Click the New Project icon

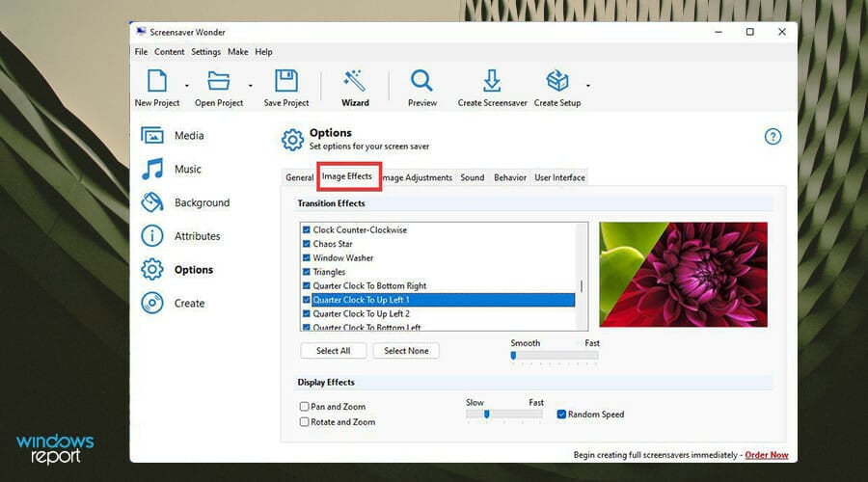(156, 81)
